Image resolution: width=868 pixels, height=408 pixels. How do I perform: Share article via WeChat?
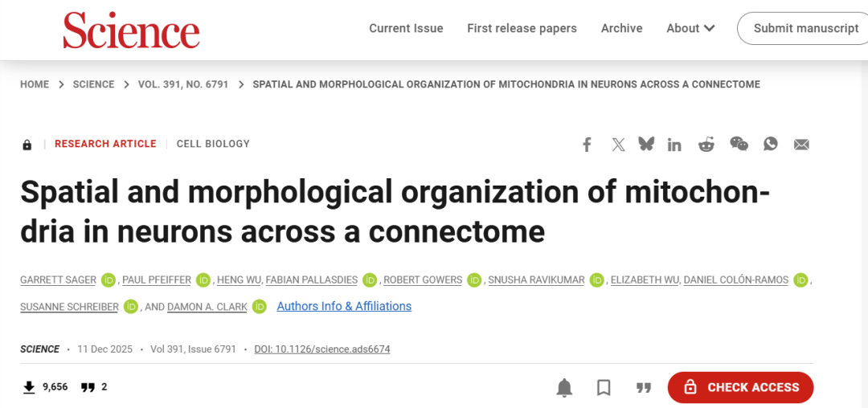(x=739, y=145)
